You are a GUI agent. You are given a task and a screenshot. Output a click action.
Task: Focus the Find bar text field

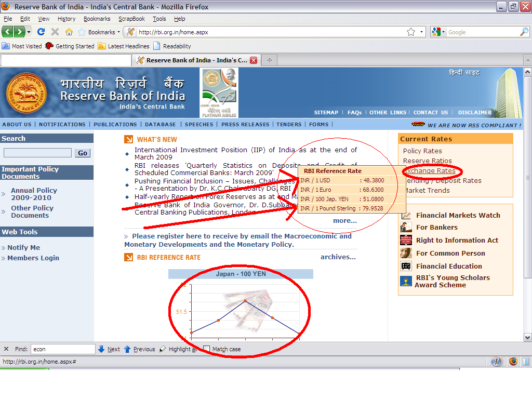tap(63, 349)
